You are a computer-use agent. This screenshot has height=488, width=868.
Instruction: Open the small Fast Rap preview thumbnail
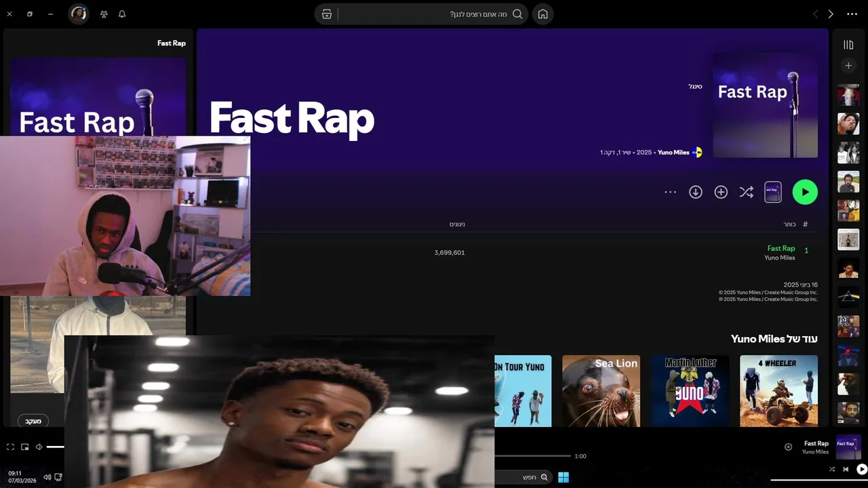773,192
